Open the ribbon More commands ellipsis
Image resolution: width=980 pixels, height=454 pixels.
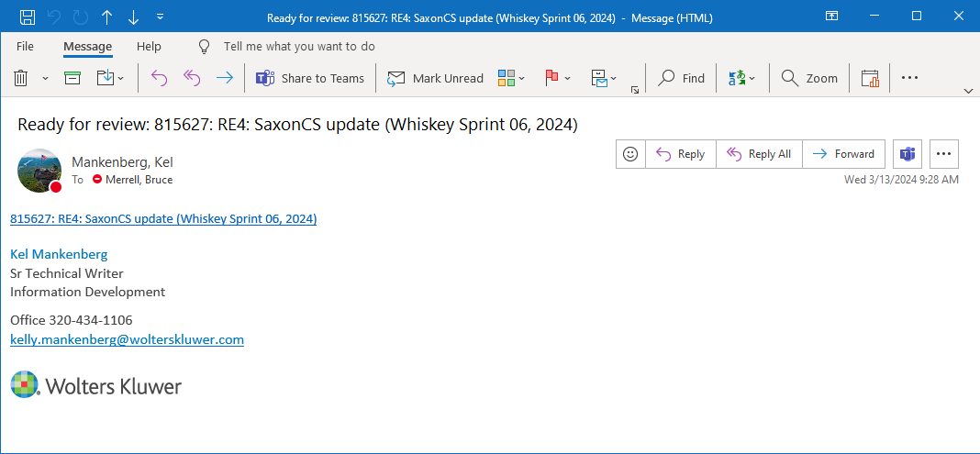tap(909, 78)
